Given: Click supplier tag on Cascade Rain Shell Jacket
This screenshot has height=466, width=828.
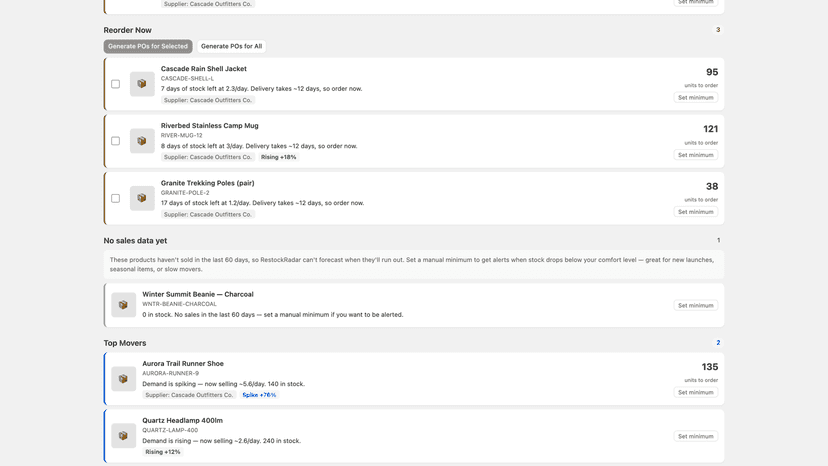Looking at the screenshot, I should [208, 100].
